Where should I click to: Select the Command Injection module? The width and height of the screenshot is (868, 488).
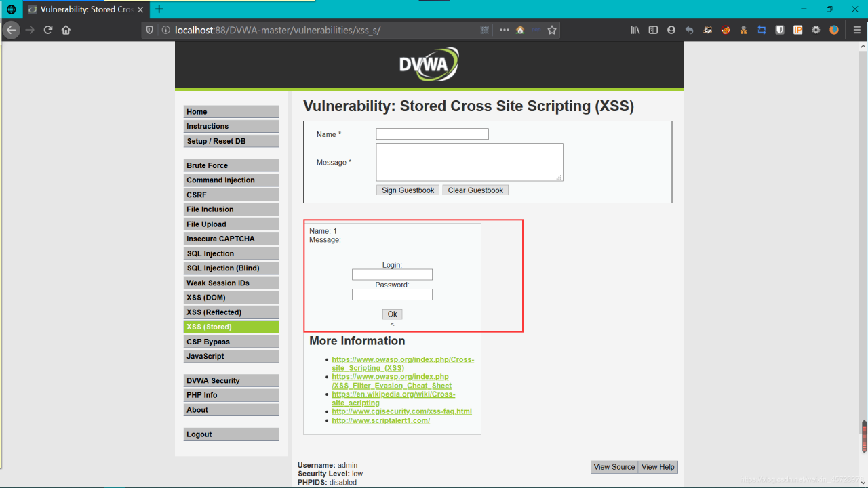[x=231, y=180]
